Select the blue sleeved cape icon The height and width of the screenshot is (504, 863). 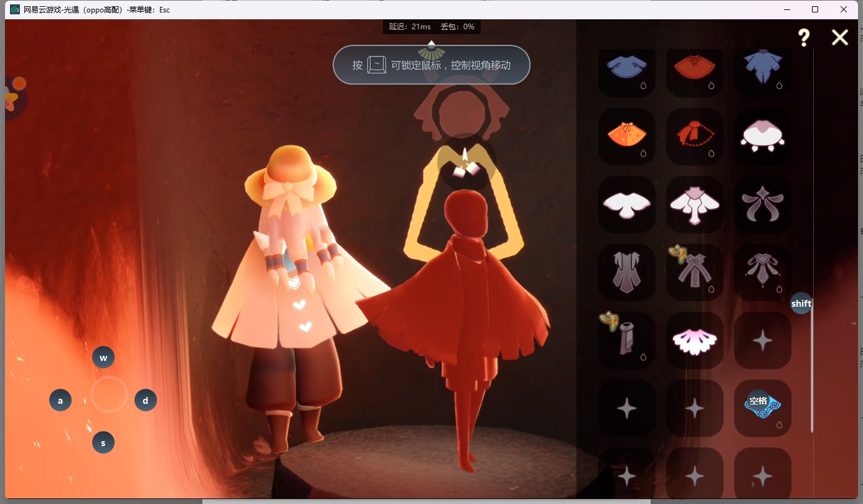point(626,70)
